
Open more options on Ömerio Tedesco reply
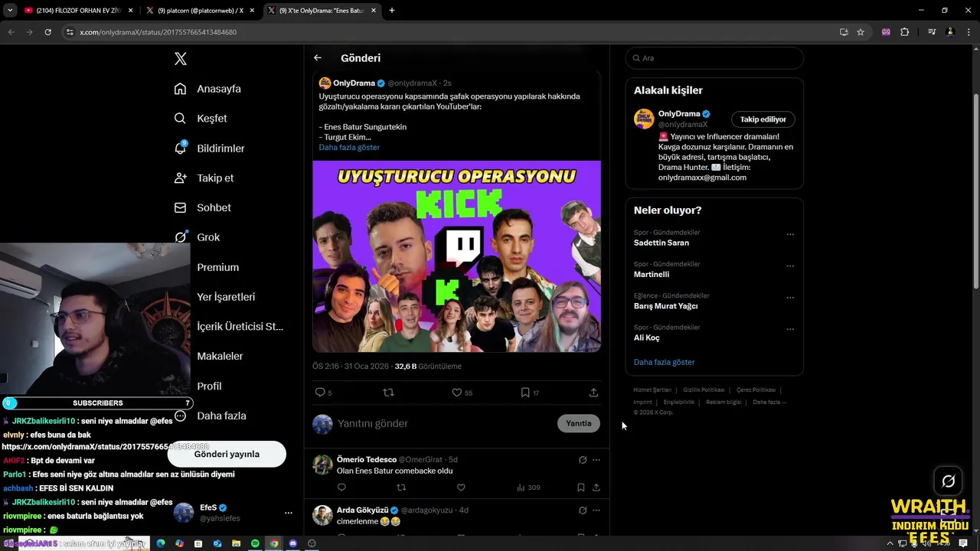pyautogui.click(x=596, y=460)
